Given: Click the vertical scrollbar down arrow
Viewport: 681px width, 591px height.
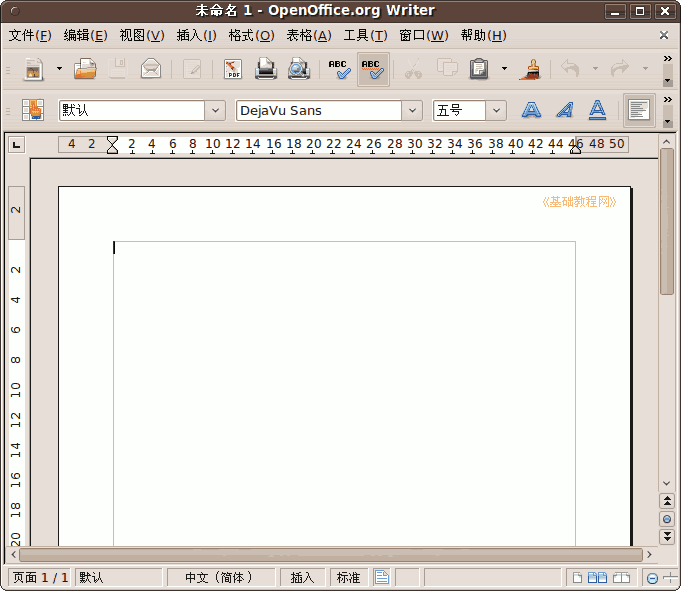Looking at the screenshot, I should click(x=667, y=483).
